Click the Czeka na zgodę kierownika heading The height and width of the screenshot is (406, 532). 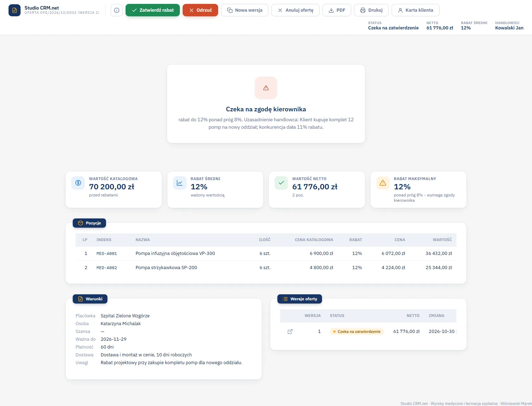pyautogui.click(x=266, y=109)
